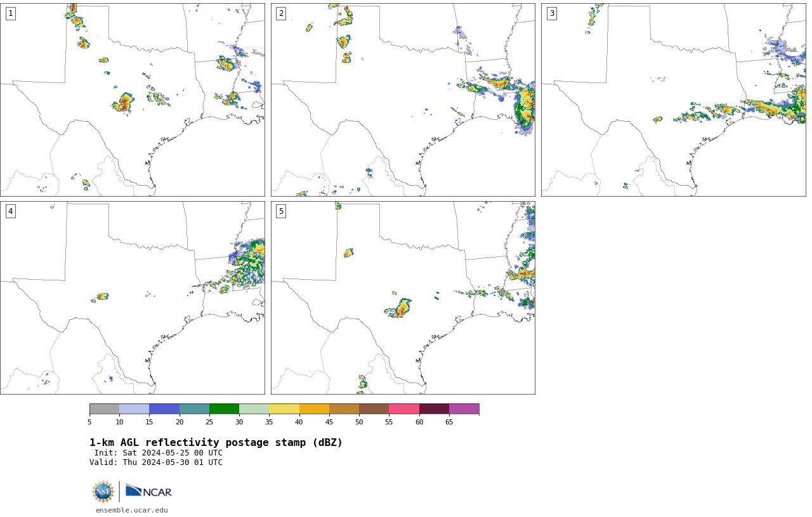Click the colorbar tick label 65
The width and height of the screenshot is (812, 517).
click(449, 422)
